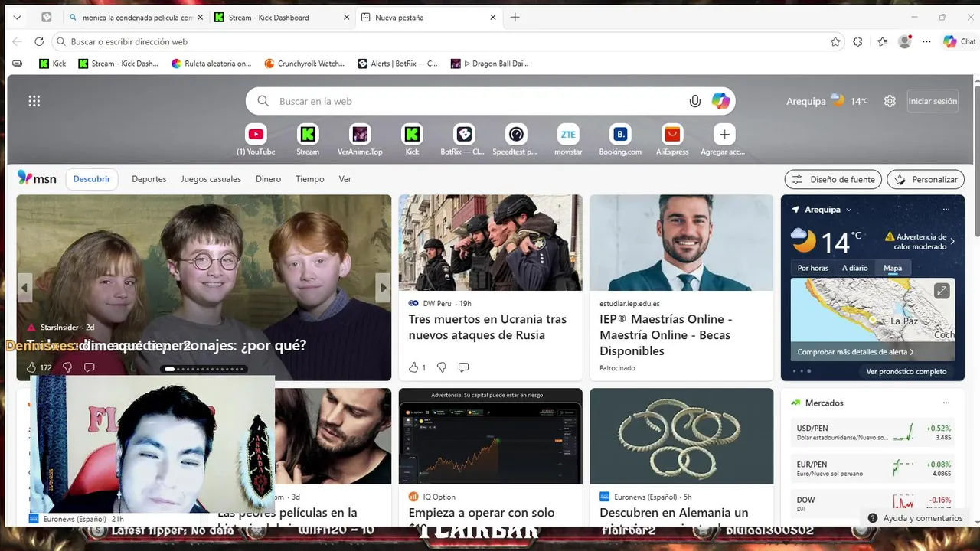The image size is (980, 551).
Task: Open the Tiempo feed tab
Action: coord(310,179)
